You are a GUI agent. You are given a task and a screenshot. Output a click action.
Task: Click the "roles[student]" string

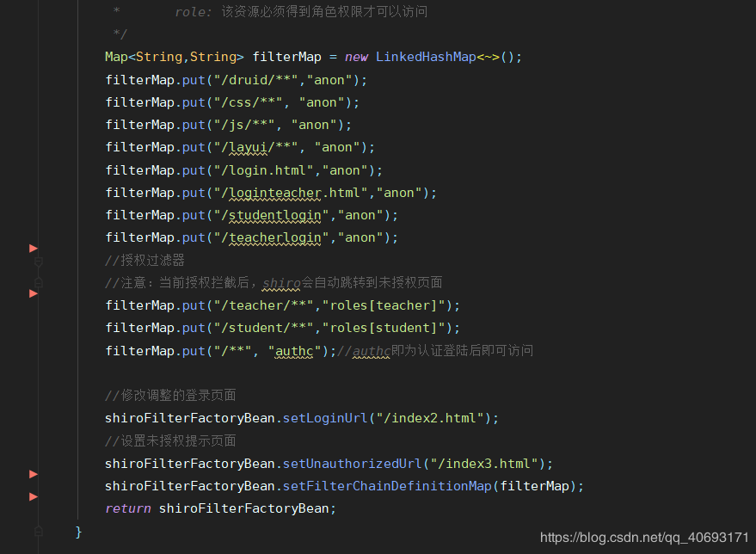[384, 328]
